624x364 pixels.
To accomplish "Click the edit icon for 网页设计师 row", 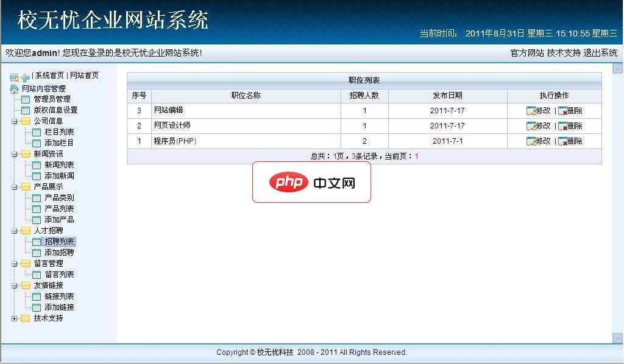I will point(531,126).
